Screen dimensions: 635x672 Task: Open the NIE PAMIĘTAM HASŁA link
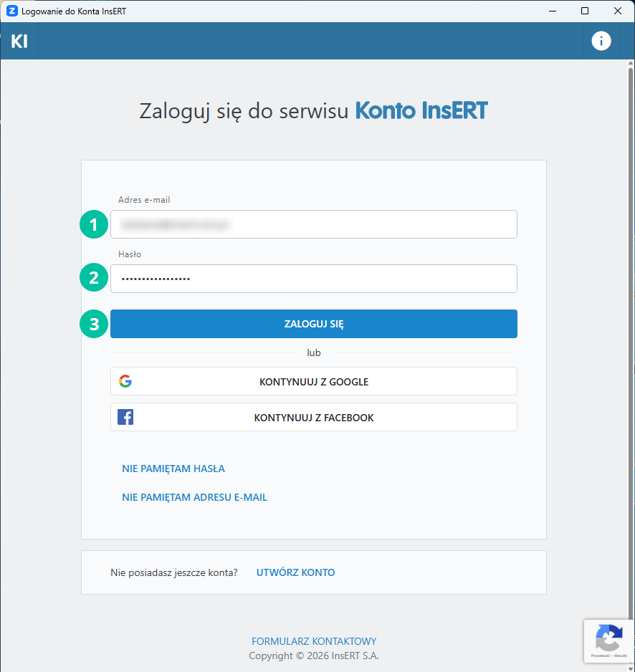click(x=173, y=469)
